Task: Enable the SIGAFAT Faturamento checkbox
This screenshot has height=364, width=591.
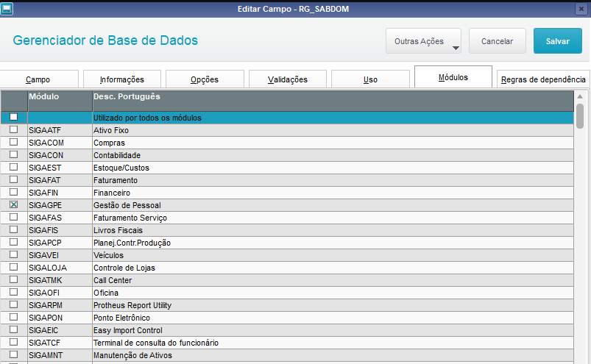Action: 13,179
